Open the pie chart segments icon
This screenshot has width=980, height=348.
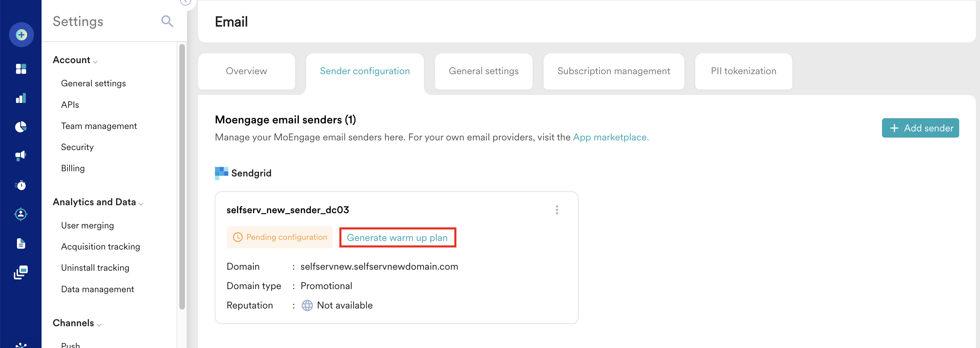(21, 127)
